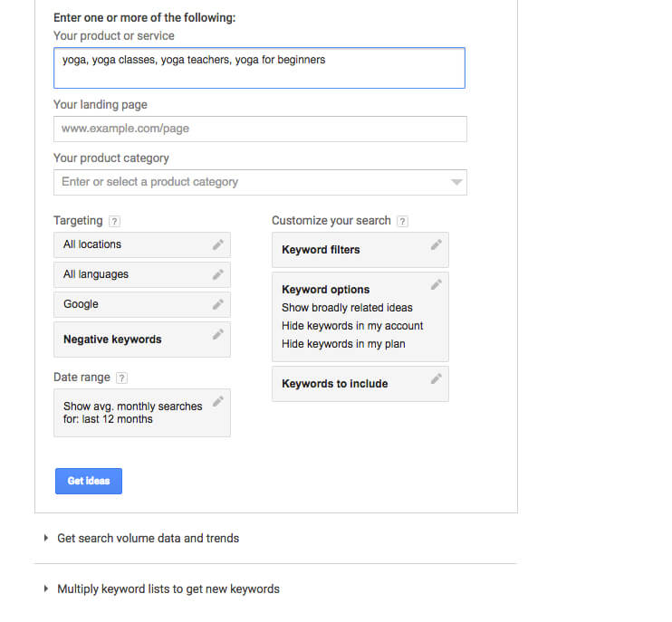
Task: Click the landing page URL field
Action: [x=260, y=129]
